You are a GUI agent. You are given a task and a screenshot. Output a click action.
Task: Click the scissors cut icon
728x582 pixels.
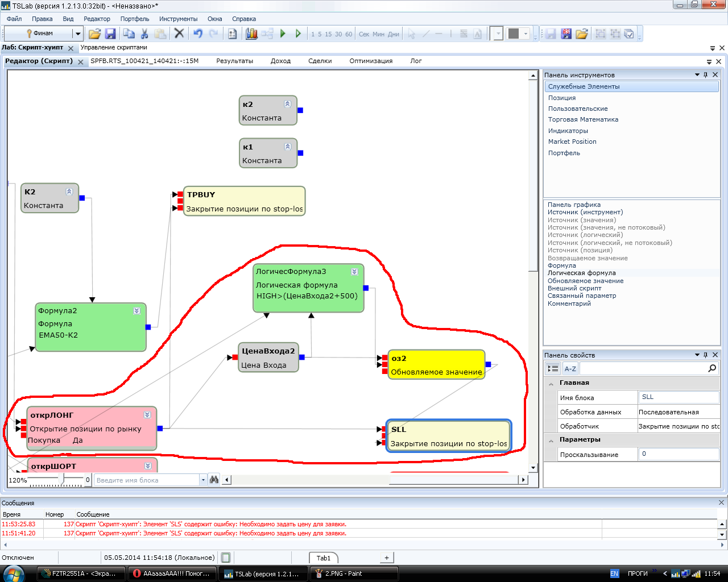click(144, 34)
